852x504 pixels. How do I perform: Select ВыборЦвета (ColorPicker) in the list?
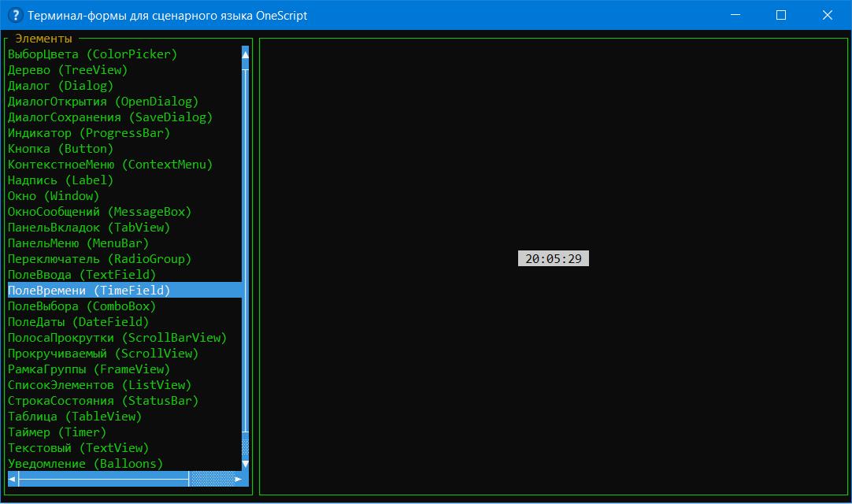(92, 54)
